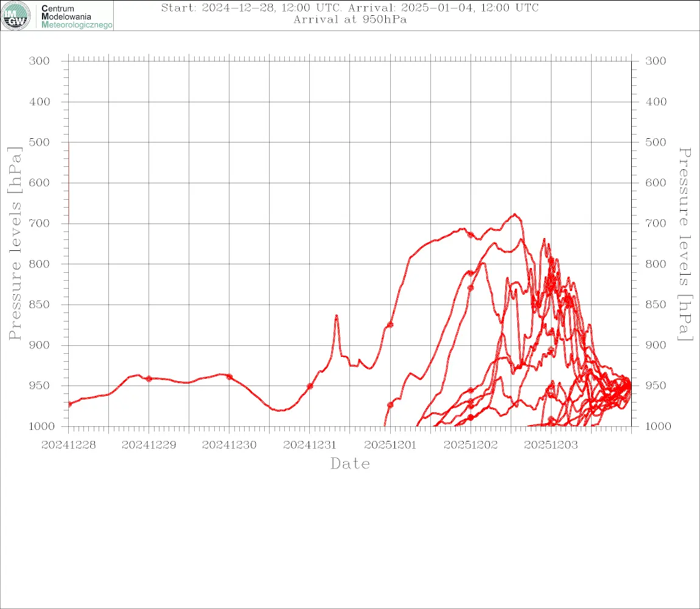This screenshot has width=700, height=609.
Task: Click the date label 20241228
Action: 69,445
